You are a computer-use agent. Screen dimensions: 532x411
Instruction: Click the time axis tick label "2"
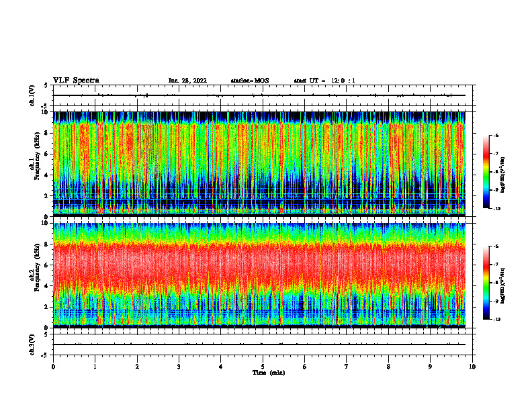pos(137,367)
